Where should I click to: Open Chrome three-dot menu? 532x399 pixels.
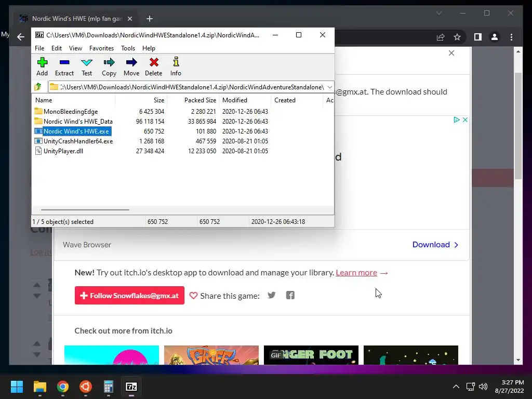click(511, 37)
